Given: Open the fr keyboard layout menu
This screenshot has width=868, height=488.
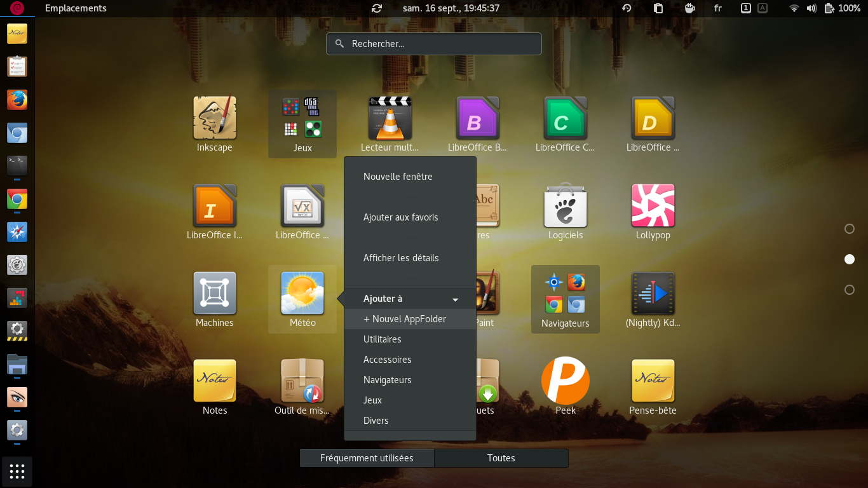Looking at the screenshot, I should (x=718, y=8).
